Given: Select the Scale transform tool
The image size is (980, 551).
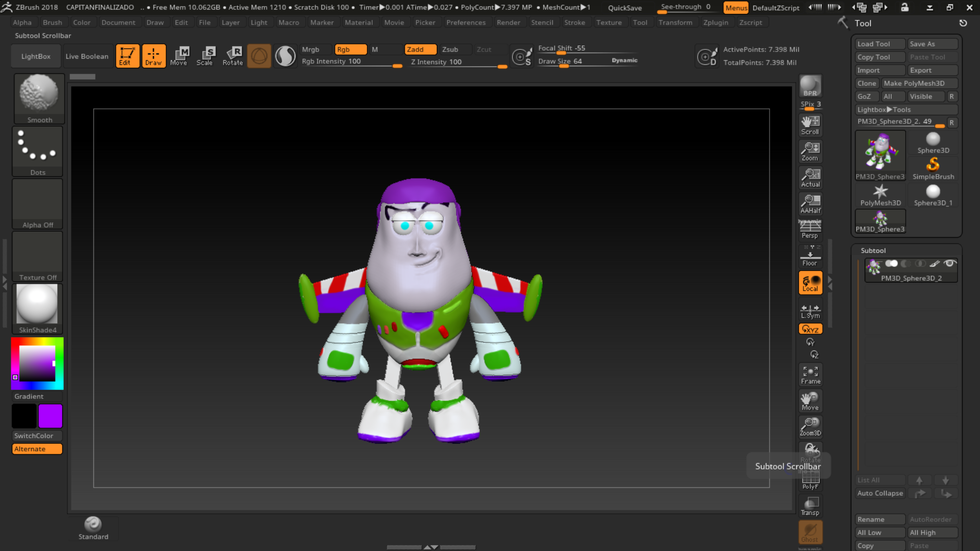Looking at the screenshot, I should click(205, 56).
